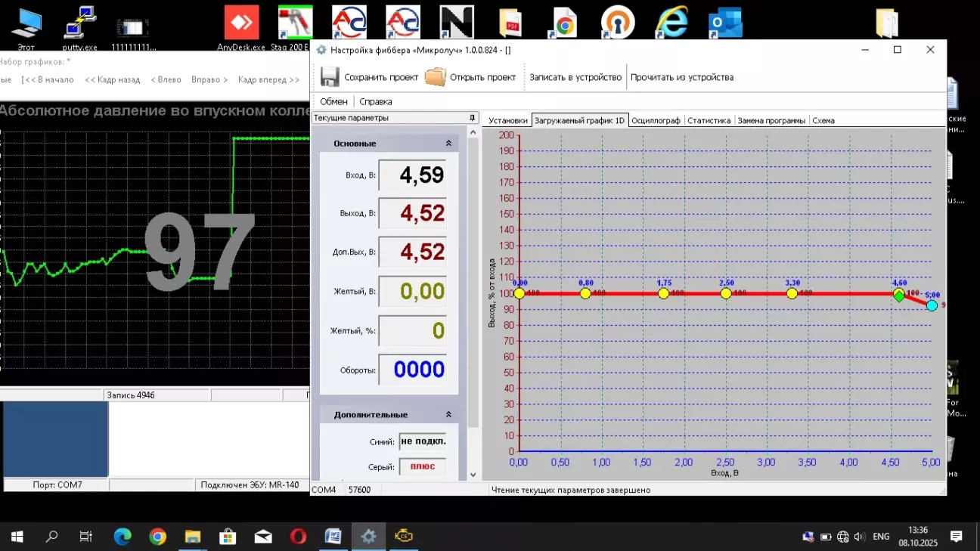Click the folder icon for Открыть проект
The height and width of the screenshot is (551, 980).
(x=435, y=77)
